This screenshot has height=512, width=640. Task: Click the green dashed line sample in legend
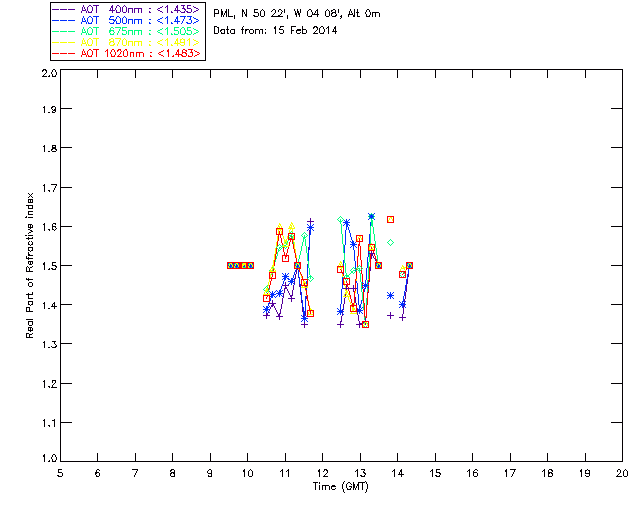click(64, 31)
